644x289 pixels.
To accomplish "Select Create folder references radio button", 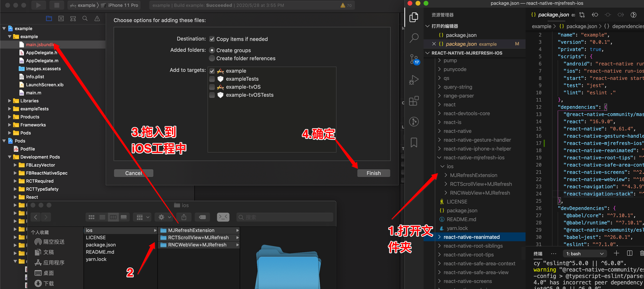I will pos(212,58).
